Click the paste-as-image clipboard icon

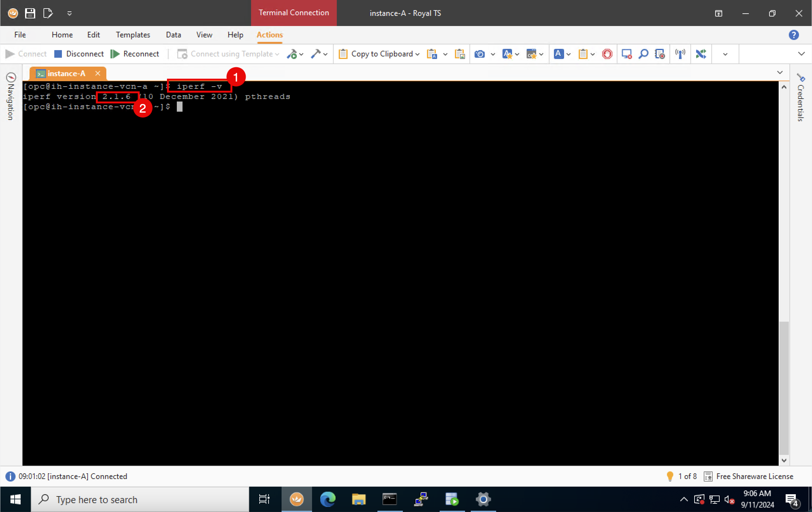coord(460,54)
